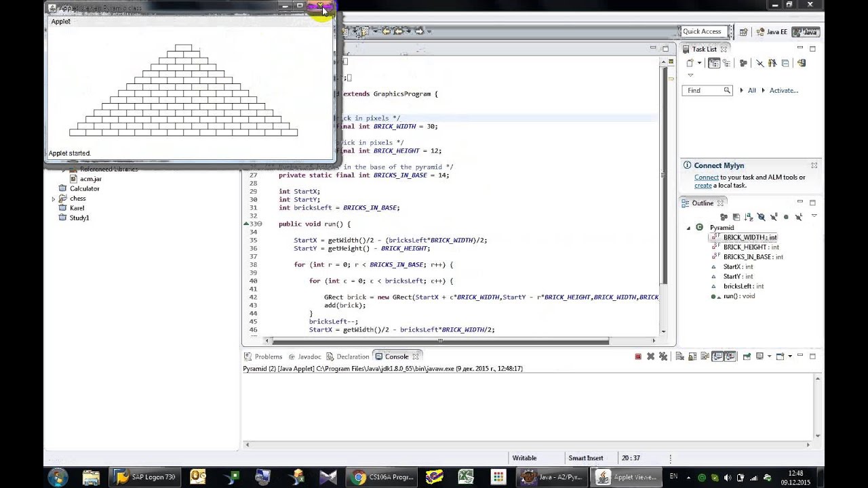
Task: Toggle Show Console When Standard Error Changes
Action: [x=730, y=357]
